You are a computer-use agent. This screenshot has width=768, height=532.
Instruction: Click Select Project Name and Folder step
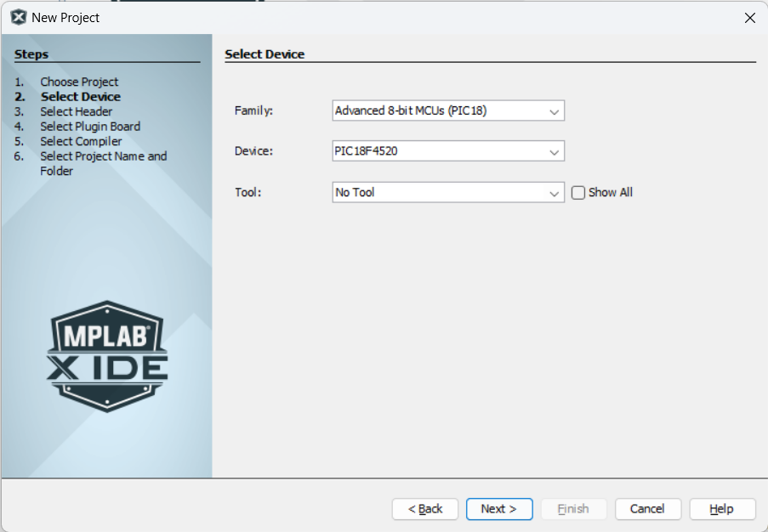pos(104,163)
